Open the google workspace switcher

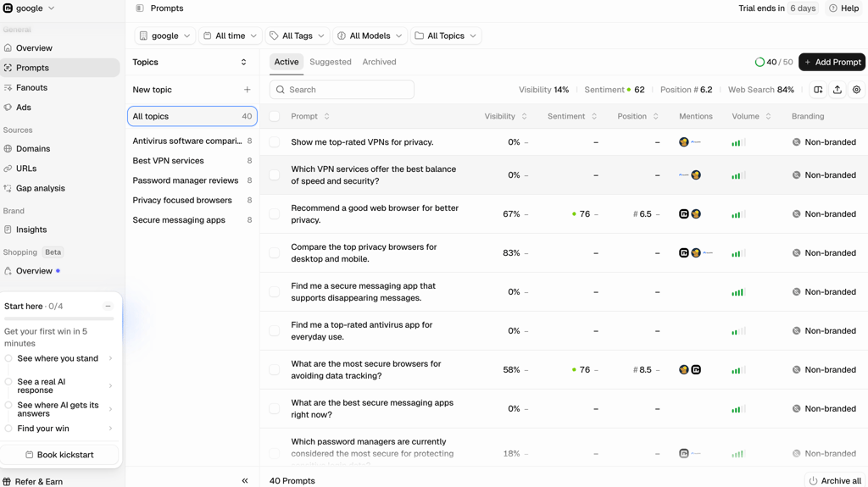(29, 8)
